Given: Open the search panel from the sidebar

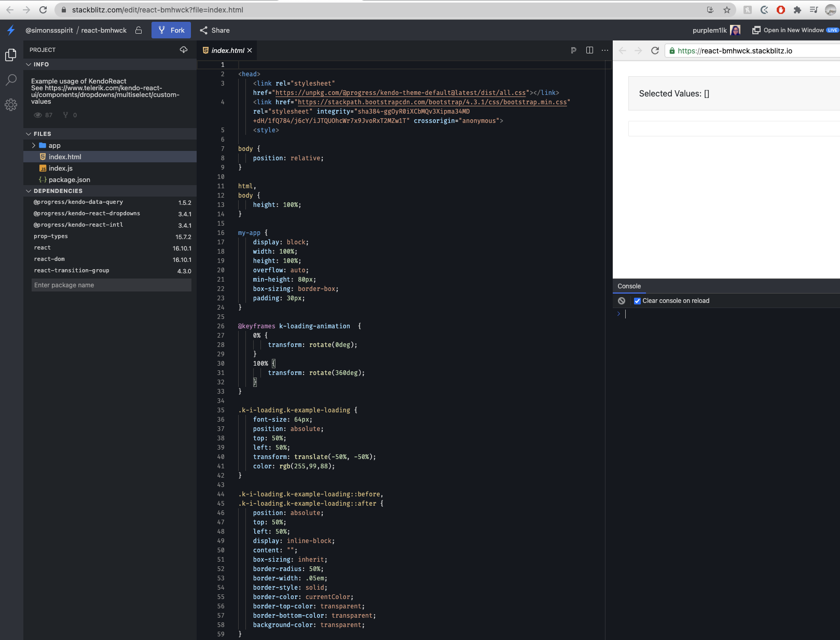Looking at the screenshot, I should (10, 79).
